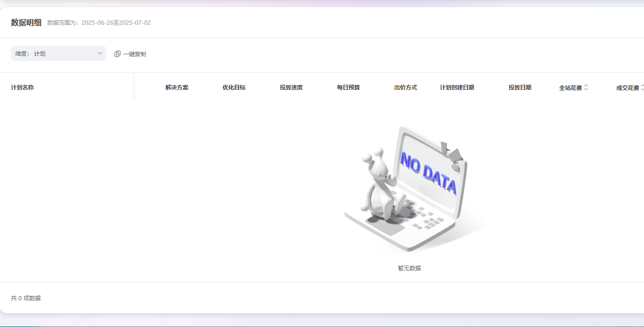Click the 每日预算 column header
This screenshot has height=327, width=644.
pos(348,88)
